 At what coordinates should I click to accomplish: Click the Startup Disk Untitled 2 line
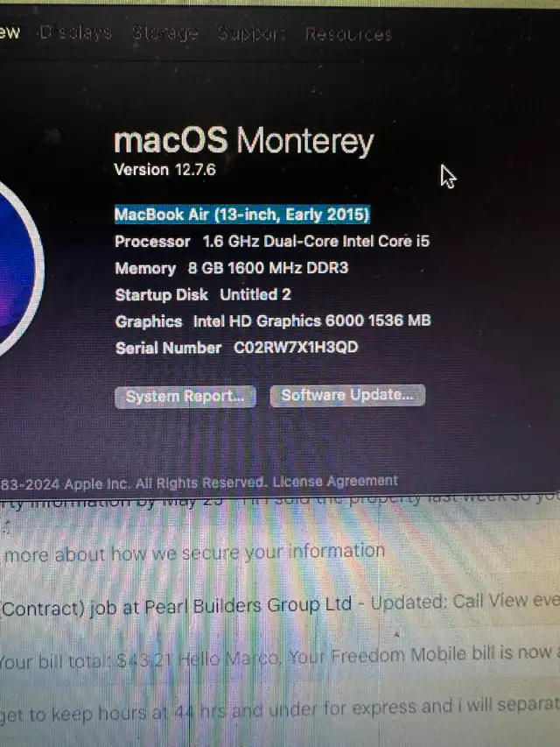click(x=203, y=295)
